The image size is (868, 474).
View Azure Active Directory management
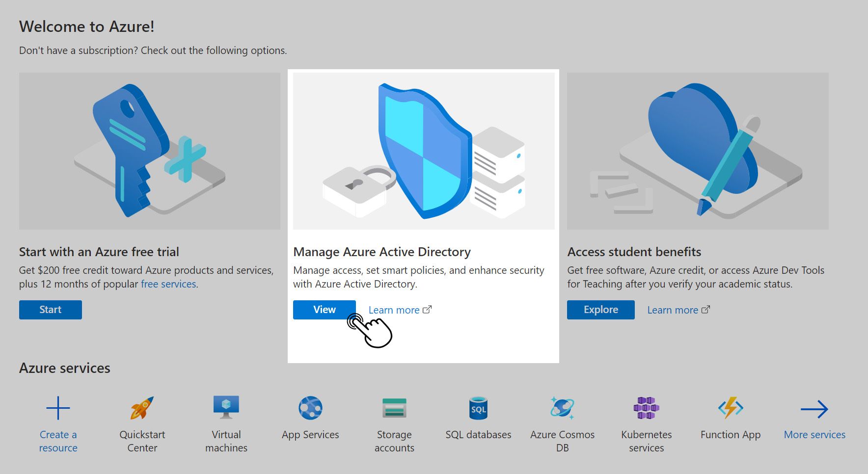(324, 310)
